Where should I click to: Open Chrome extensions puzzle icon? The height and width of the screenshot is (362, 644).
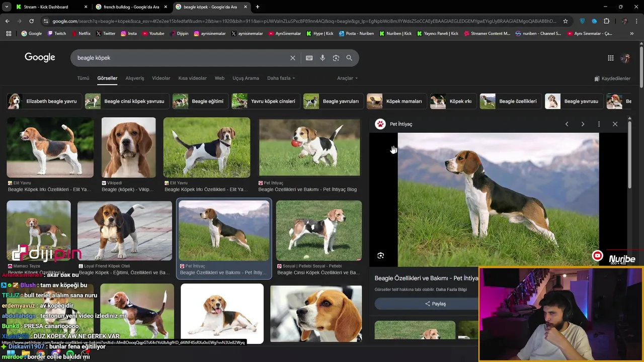606,21
